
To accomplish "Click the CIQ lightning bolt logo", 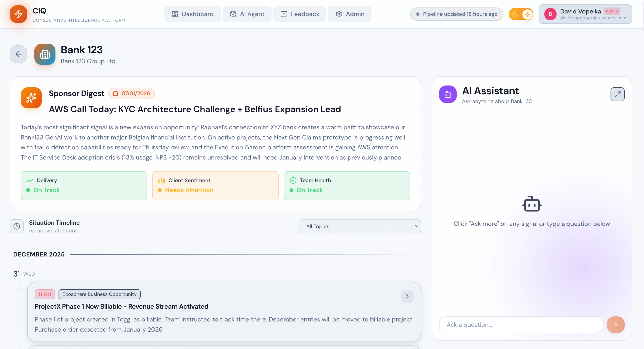I will pyautogui.click(x=18, y=14).
